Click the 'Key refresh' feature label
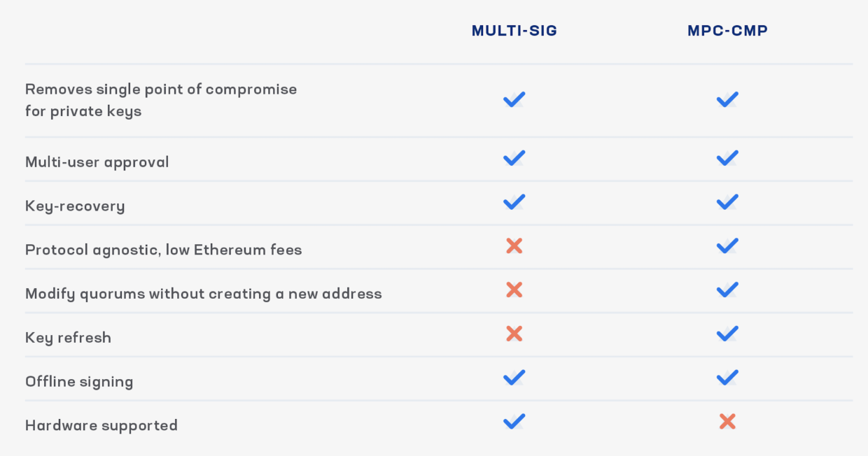868x456 pixels. pos(68,338)
